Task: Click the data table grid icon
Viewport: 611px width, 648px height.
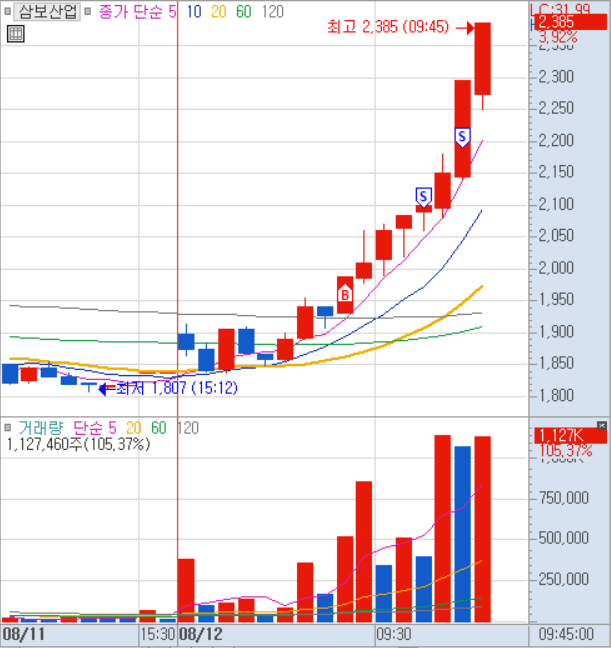Action: pos(15,35)
